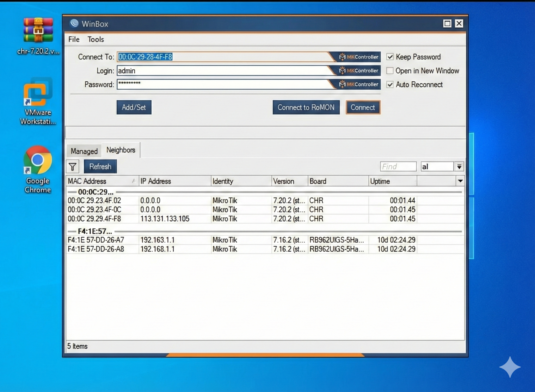Open the VMware Workstation desktop shortcut

[x=38, y=92]
